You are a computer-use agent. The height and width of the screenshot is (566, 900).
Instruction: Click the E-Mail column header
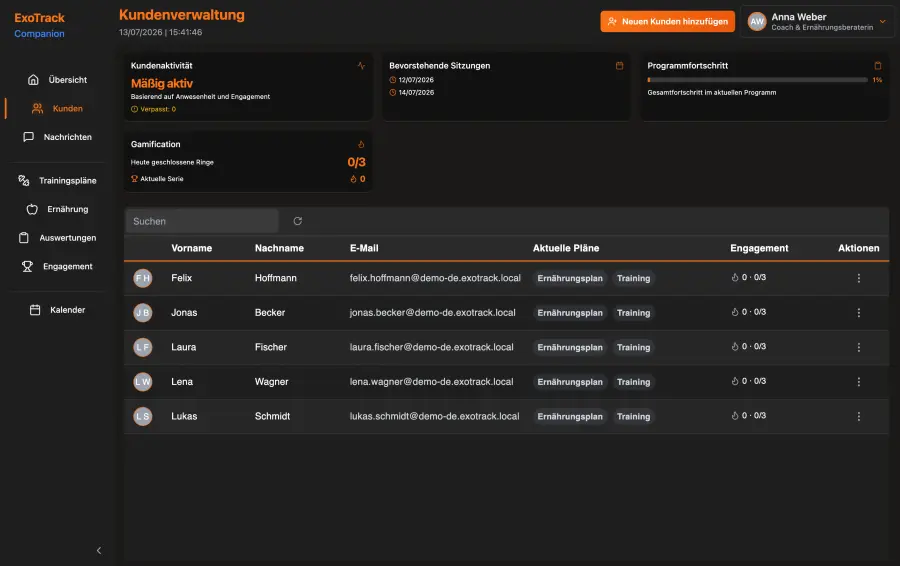coord(364,248)
